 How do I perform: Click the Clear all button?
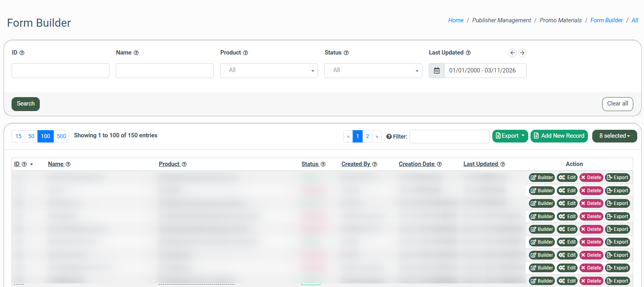pos(617,103)
